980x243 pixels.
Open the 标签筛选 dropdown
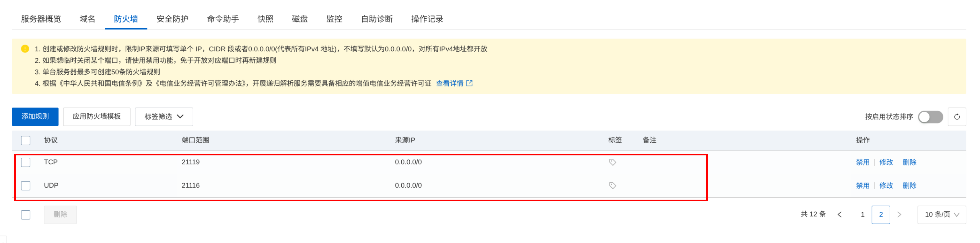click(164, 117)
